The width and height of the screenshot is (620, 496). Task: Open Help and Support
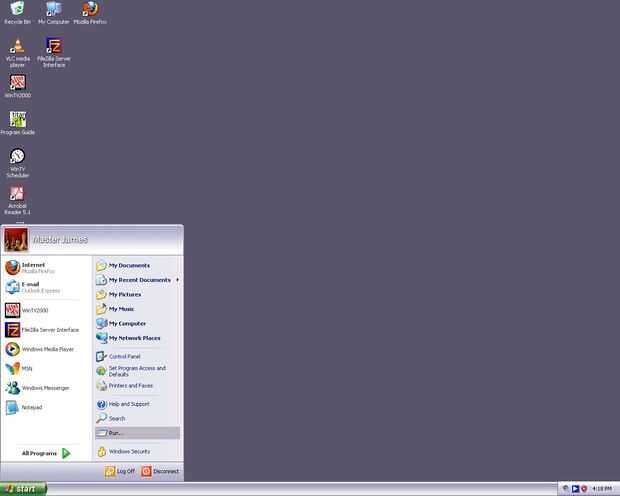(x=137, y=404)
